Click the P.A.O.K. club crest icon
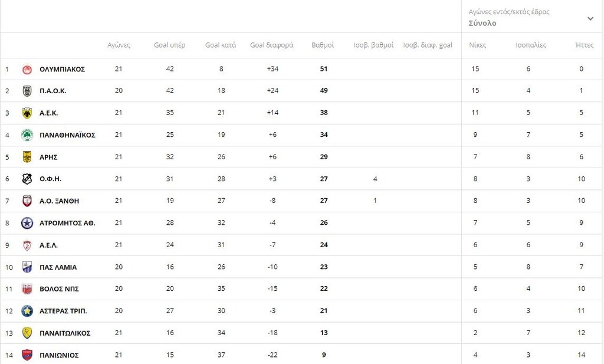The height and width of the screenshot is (364, 604). point(27,91)
